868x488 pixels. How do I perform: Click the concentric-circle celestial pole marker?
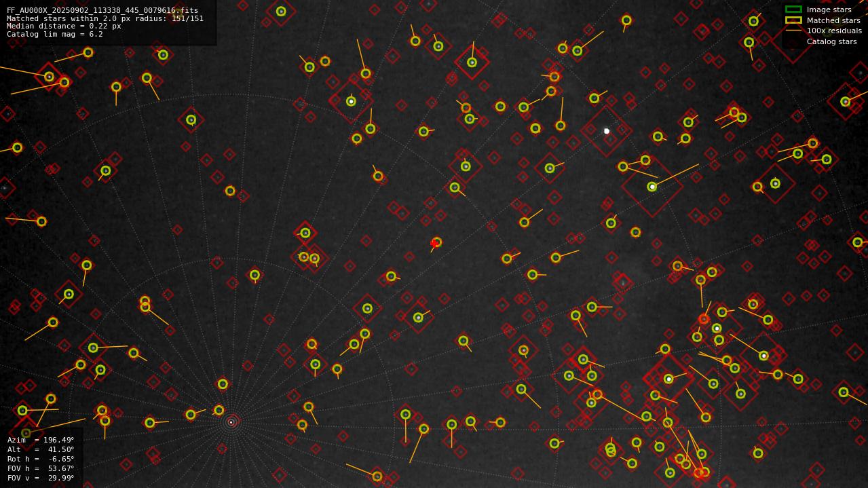point(231,422)
